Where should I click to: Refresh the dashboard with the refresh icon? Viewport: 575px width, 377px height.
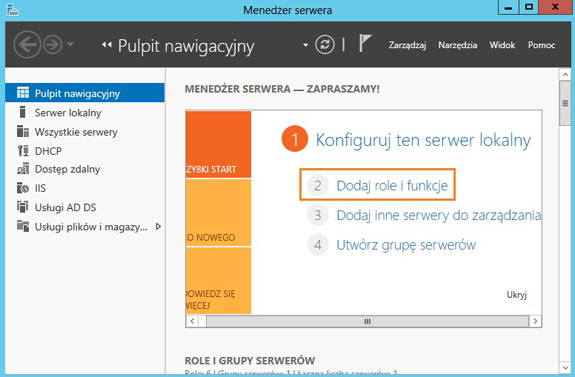point(325,45)
